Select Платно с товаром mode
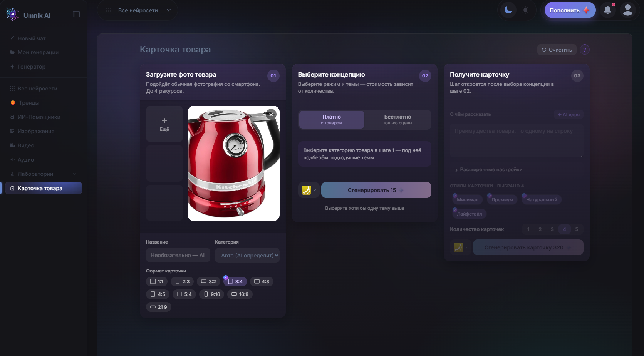Viewport: 644px width, 356px height. pyautogui.click(x=332, y=120)
